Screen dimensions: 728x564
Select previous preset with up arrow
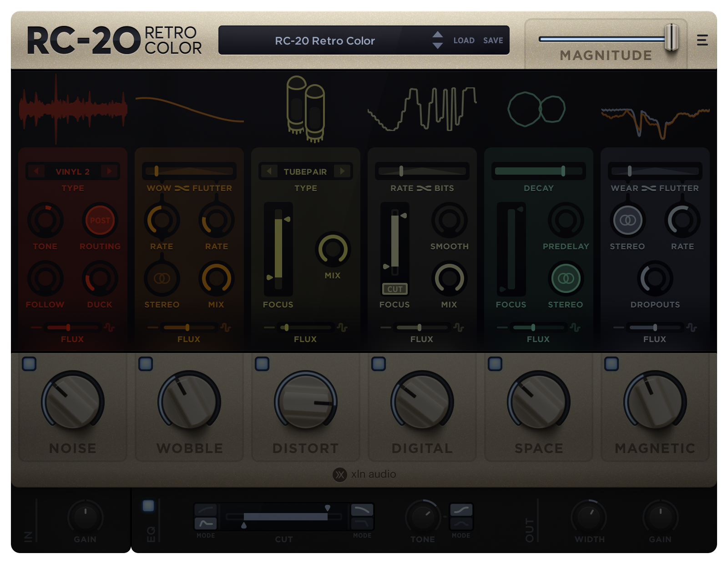(438, 35)
